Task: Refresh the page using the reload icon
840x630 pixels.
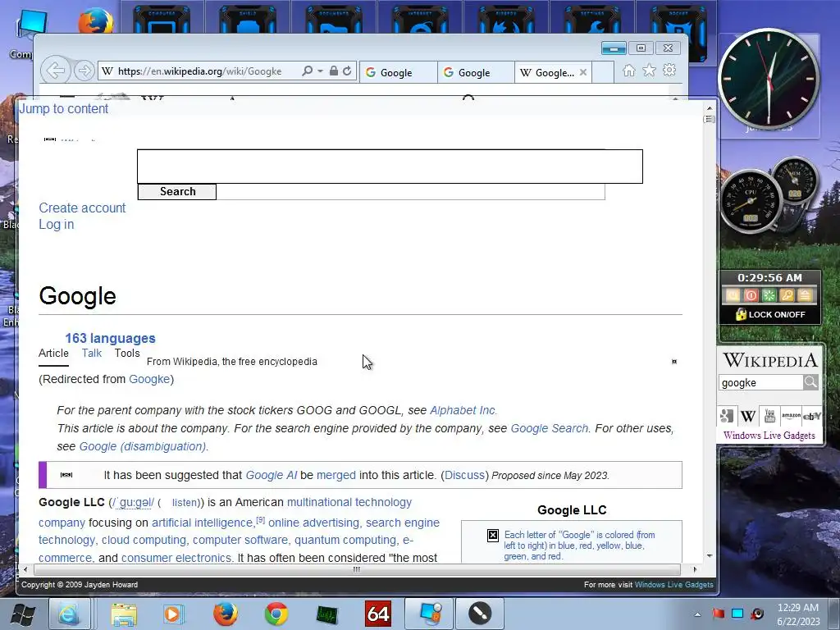Action: (x=347, y=71)
